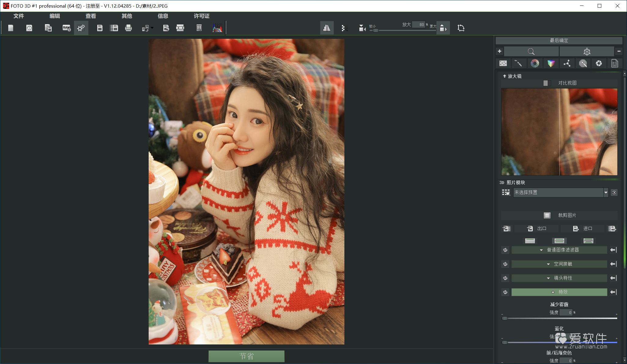Toggle the 裁剪图片 crop checkbox

click(547, 215)
